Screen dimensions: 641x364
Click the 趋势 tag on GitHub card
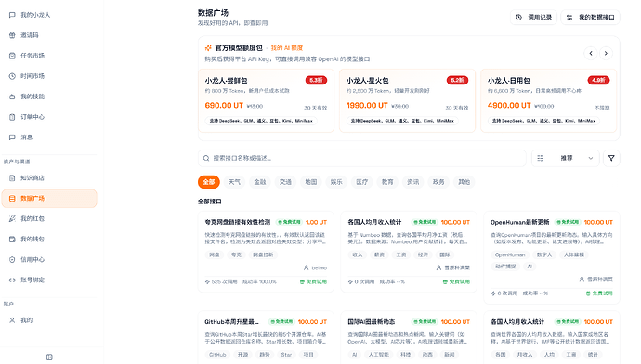265,354
